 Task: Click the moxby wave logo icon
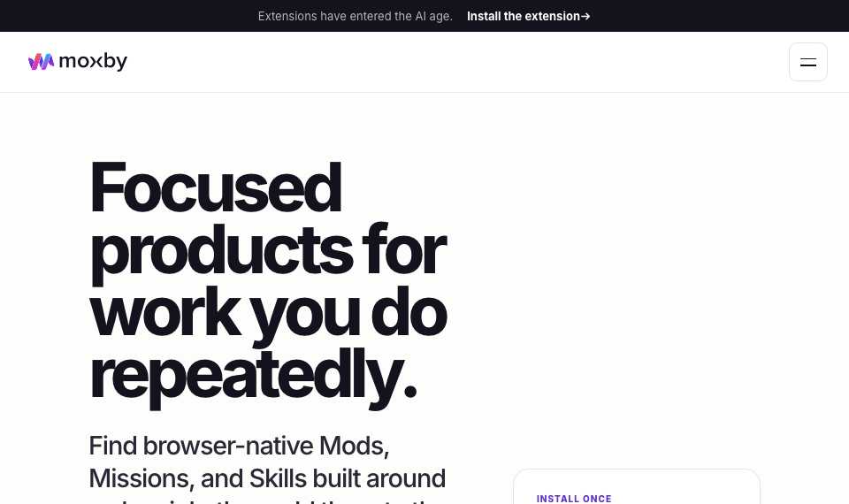42,62
